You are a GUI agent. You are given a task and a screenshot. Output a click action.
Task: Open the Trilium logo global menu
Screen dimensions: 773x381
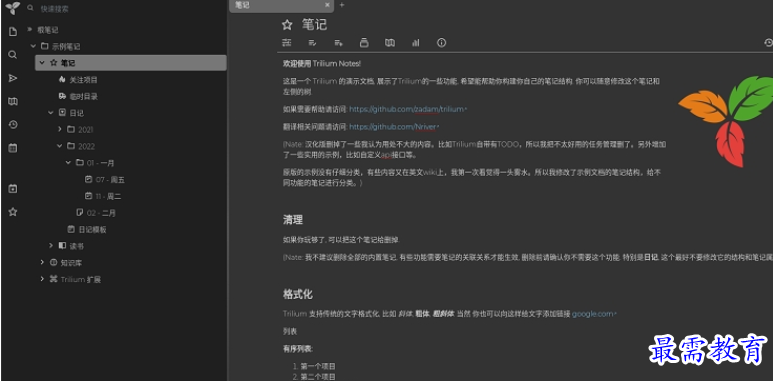13,8
